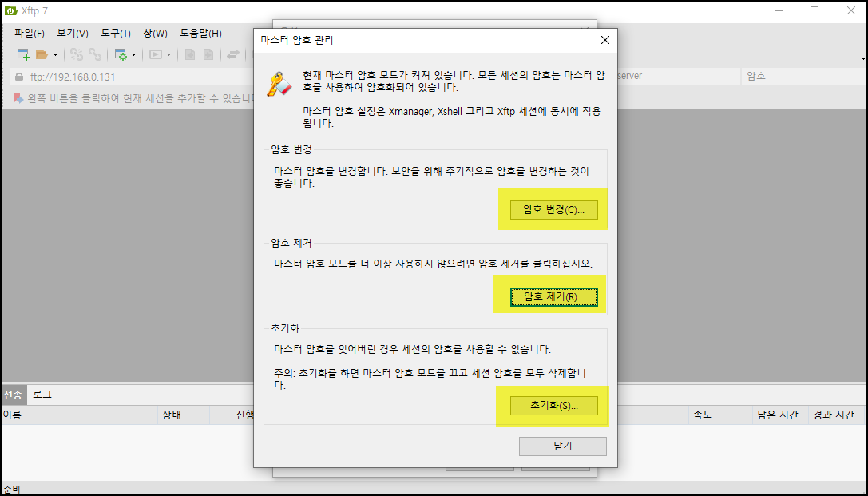
Task: Click the 남은 시간 column header
Action: [779, 415]
